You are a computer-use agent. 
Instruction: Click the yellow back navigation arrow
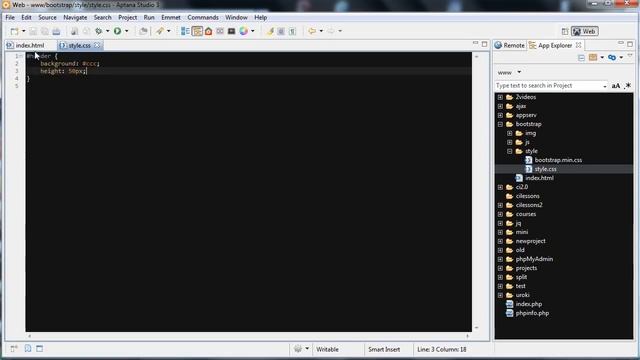pyautogui.click(x=312, y=31)
